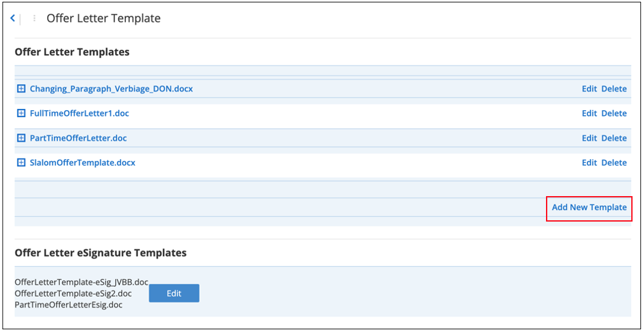Click the Add New Template link
The height and width of the screenshot is (333, 644).
pyautogui.click(x=589, y=208)
